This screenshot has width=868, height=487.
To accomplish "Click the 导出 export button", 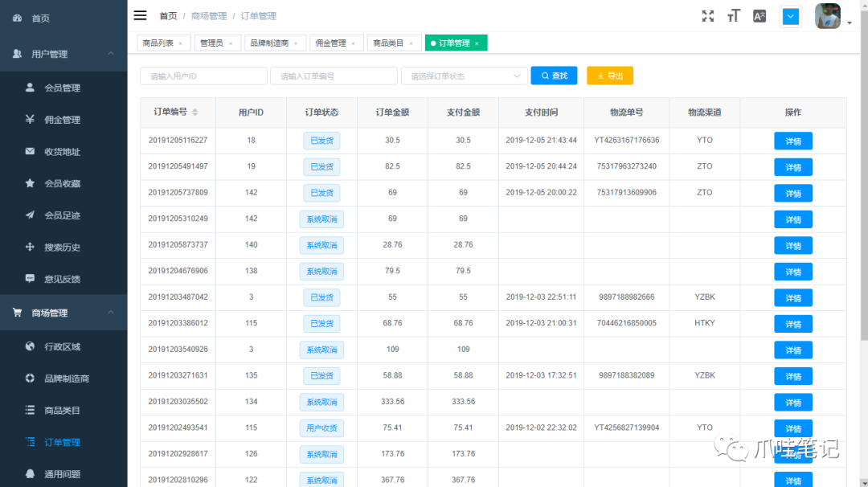I will pyautogui.click(x=610, y=76).
